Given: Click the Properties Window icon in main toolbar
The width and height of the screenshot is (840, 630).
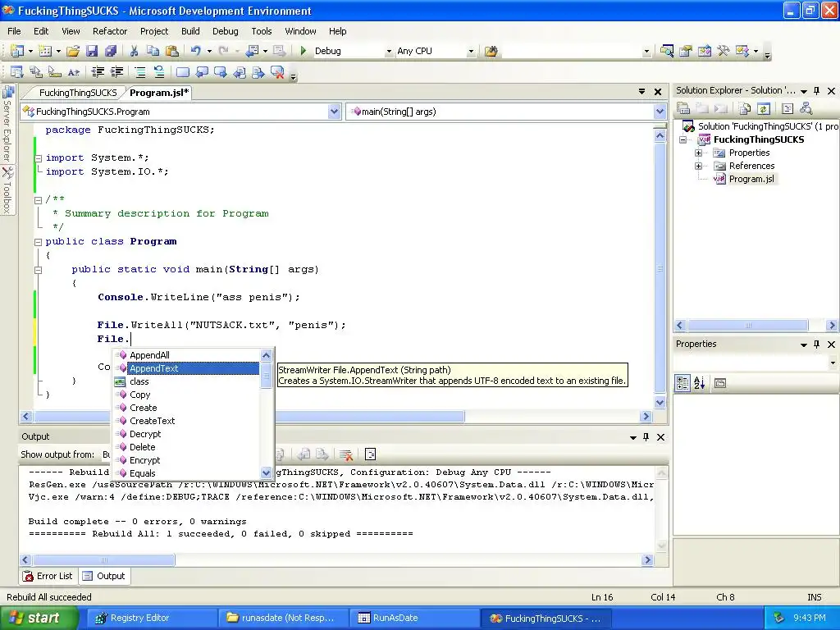Looking at the screenshot, I should pos(686,51).
